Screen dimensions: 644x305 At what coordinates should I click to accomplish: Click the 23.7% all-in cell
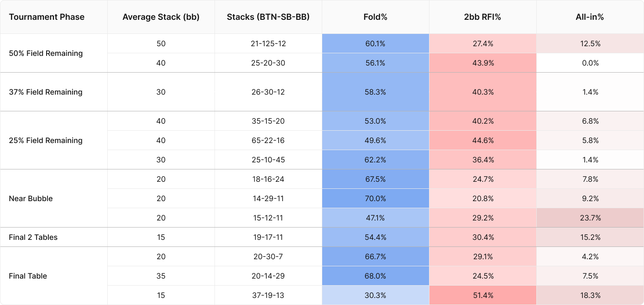click(590, 218)
